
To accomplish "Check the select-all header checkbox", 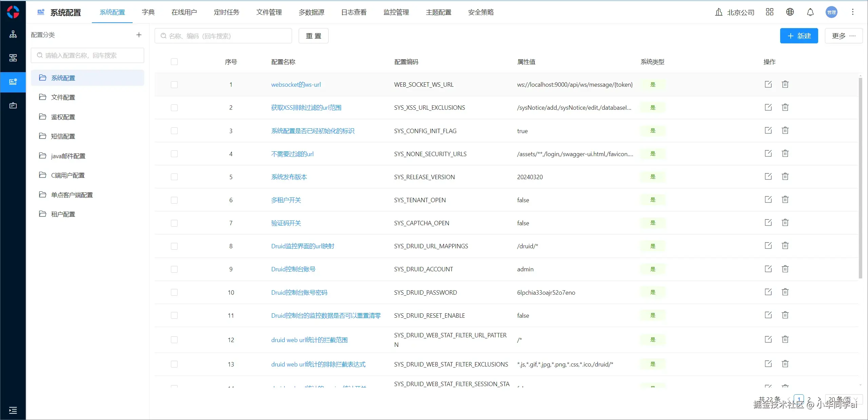I will pyautogui.click(x=174, y=62).
